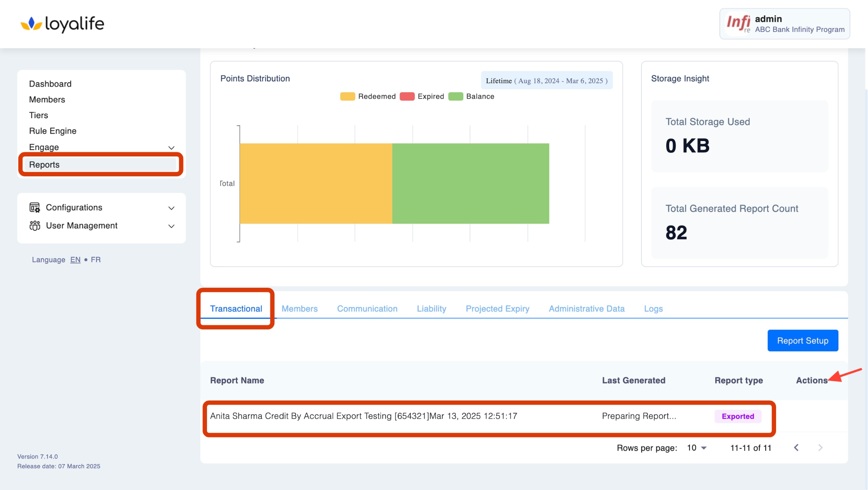Click the User Management people icon
The width and height of the screenshot is (868, 490).
point(35,225)
